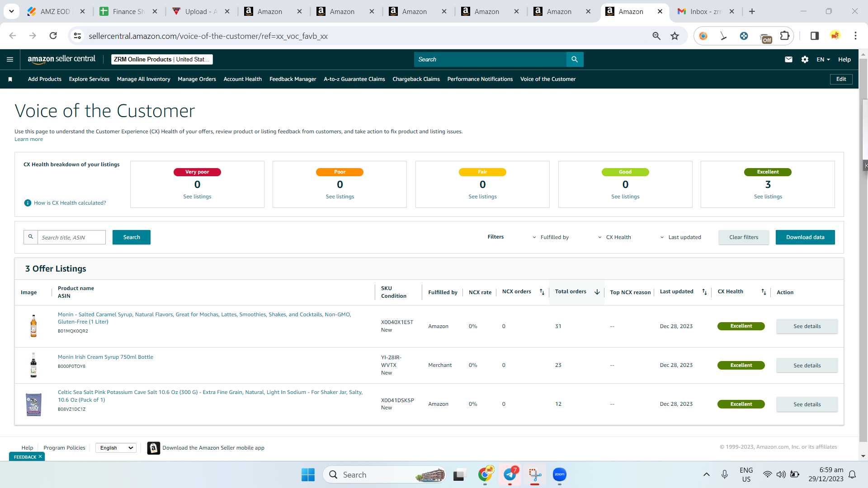The height and width of the screenshot is (488, 868).
Task: Switch to the AMZ EOD browser tab
Action: pos(55,11)
